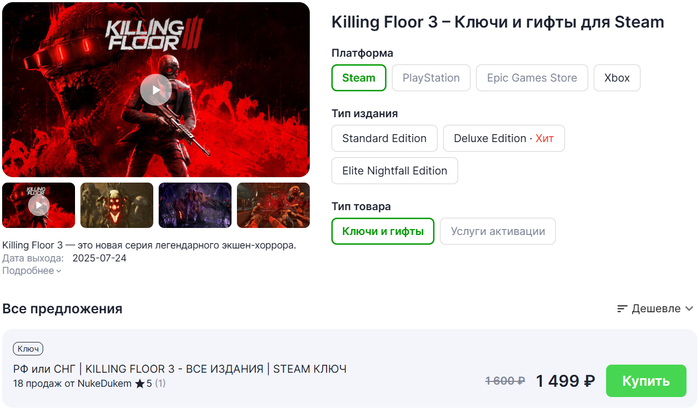Switch to Услуги активации product type

click(497, 231)
